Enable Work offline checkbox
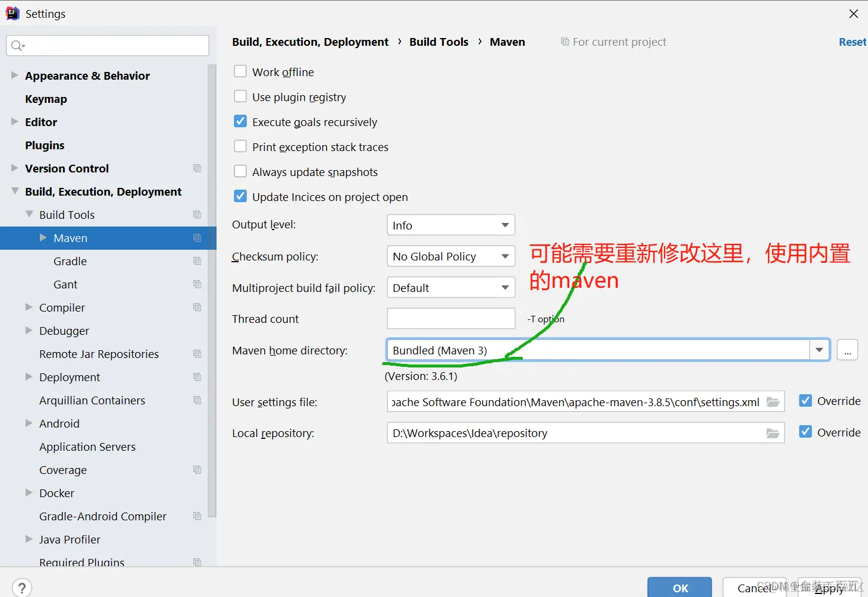Screen dimensions: 868x597 tap(240, 71)
